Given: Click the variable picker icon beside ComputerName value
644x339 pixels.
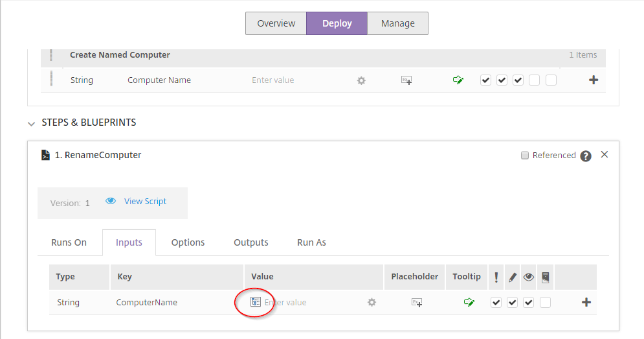Looking at the screenshot, I should (256, 302).
